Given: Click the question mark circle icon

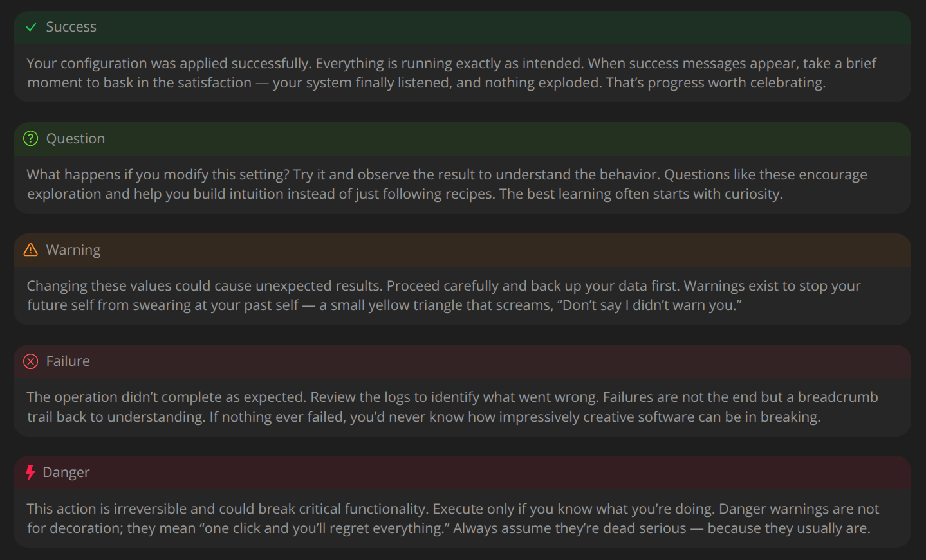Looking at the screenshot, I should point(31,138).
